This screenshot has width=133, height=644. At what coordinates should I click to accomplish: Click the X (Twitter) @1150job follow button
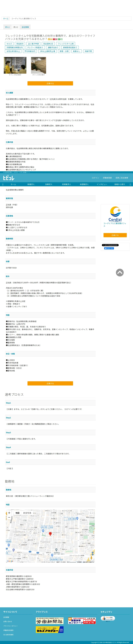coord(110,245)
